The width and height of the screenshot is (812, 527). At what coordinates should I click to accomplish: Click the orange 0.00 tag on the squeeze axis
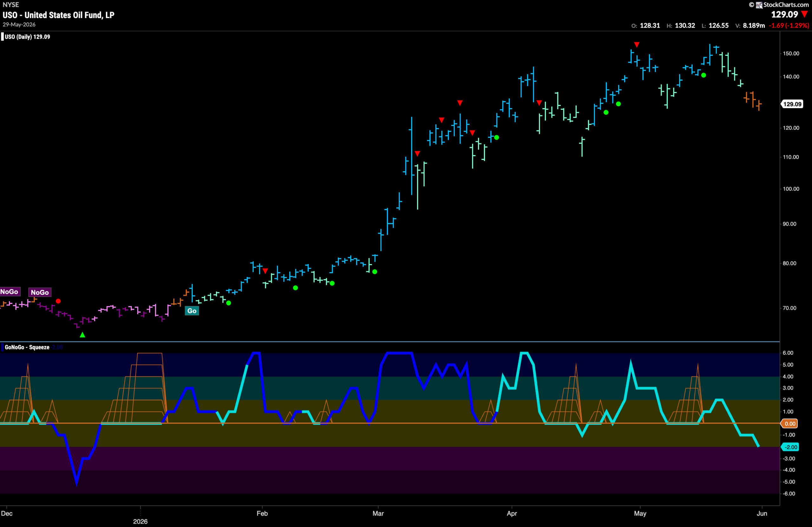(x=789, y=424)
